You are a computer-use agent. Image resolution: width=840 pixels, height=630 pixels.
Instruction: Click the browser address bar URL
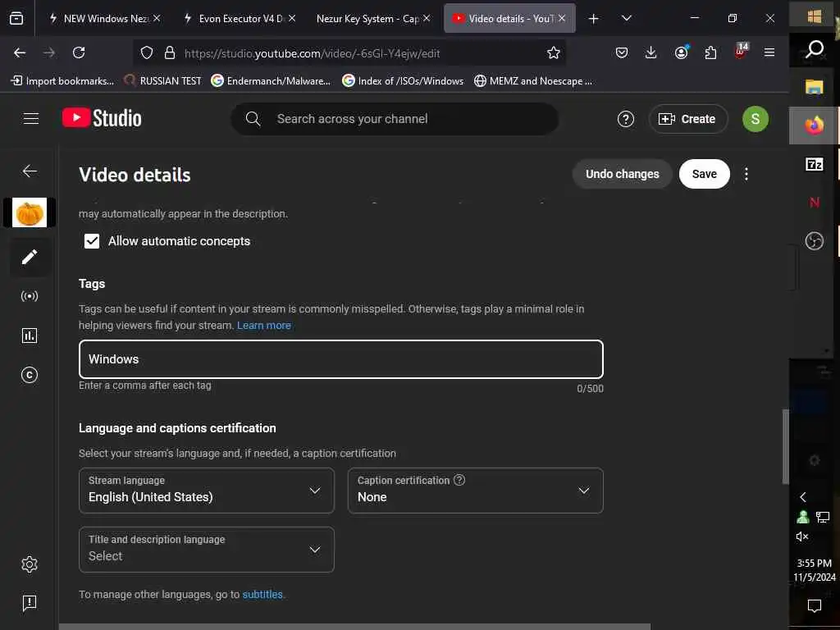[x=312, y=53]
